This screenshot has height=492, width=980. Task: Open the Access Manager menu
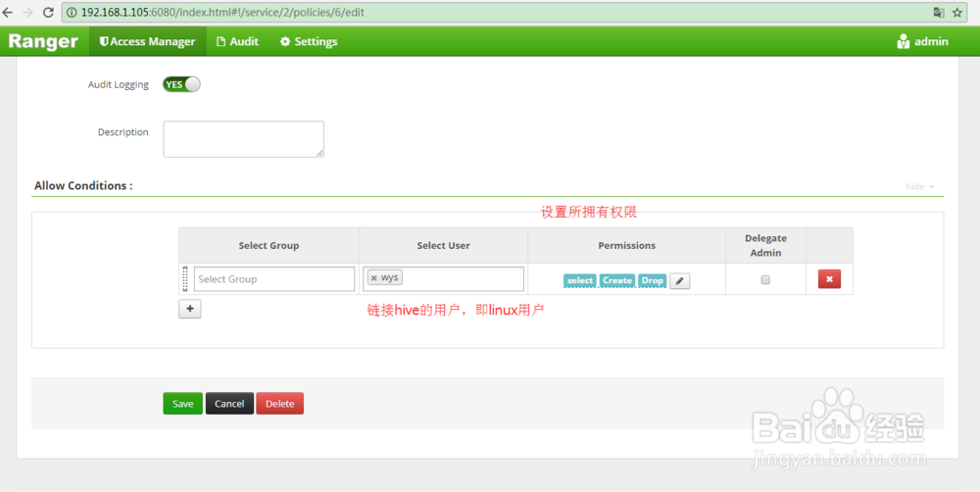148,41
